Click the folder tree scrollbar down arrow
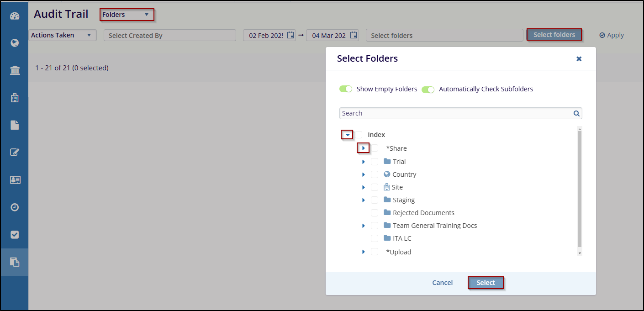Viewport: 644px width, 311px height. pos(580,253)
